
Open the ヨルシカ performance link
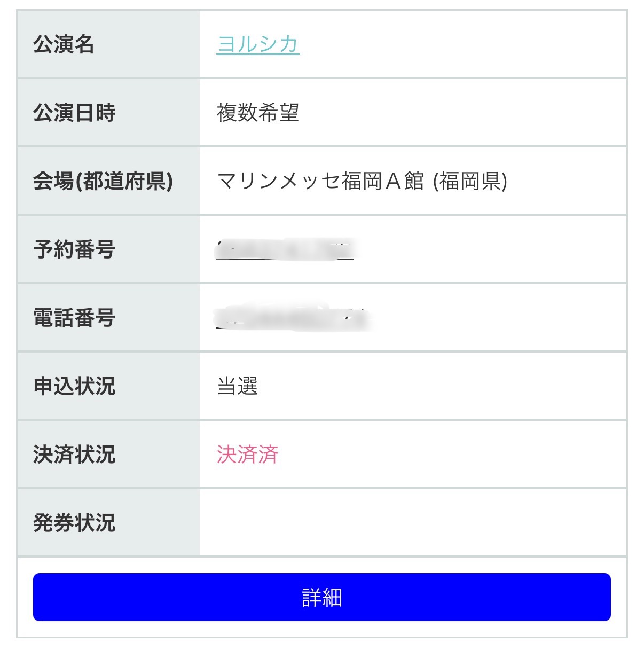[x=257, y=44]
